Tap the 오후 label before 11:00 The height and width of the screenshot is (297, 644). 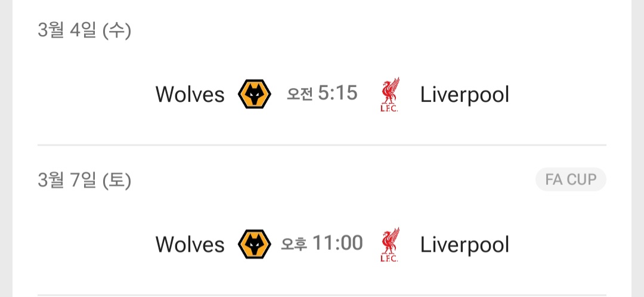click(294, 244)
